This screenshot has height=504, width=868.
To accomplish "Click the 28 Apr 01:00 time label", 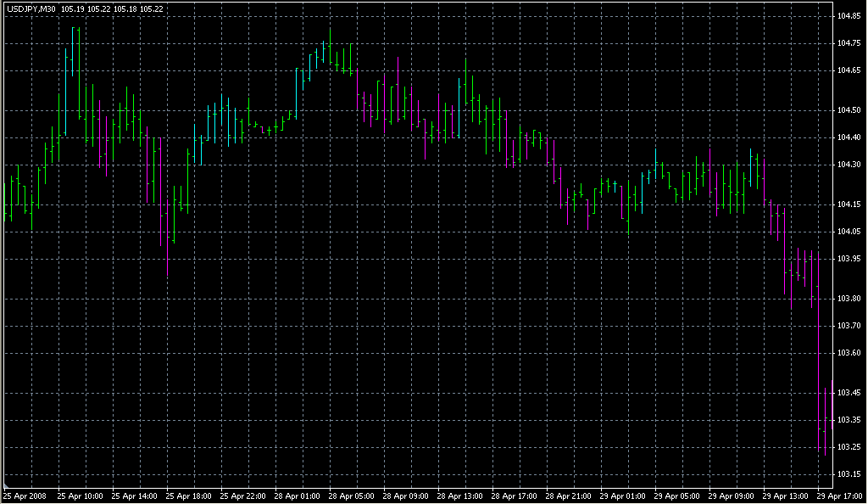I will (x=298, y=496).
